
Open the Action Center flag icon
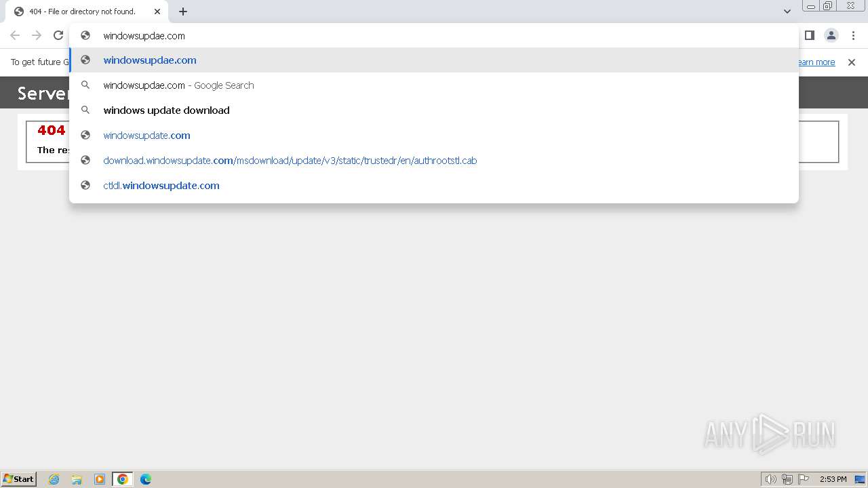pyautogui.click(x=804, y=479)
